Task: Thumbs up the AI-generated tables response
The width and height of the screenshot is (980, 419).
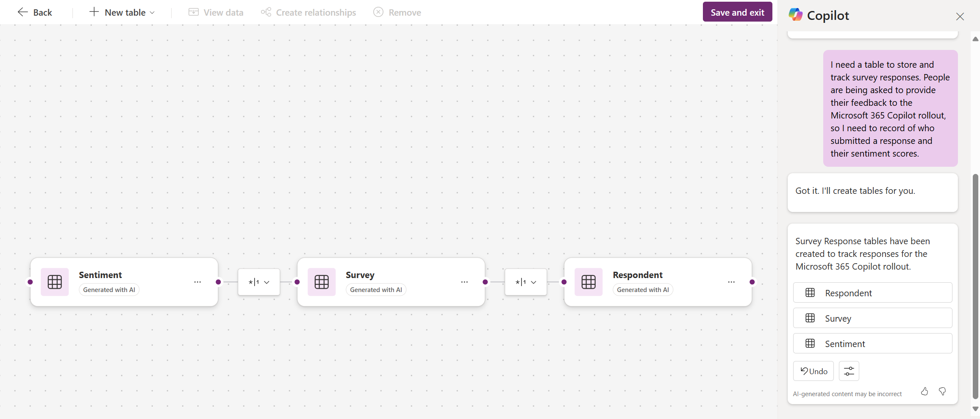Action: coord(924,391)
